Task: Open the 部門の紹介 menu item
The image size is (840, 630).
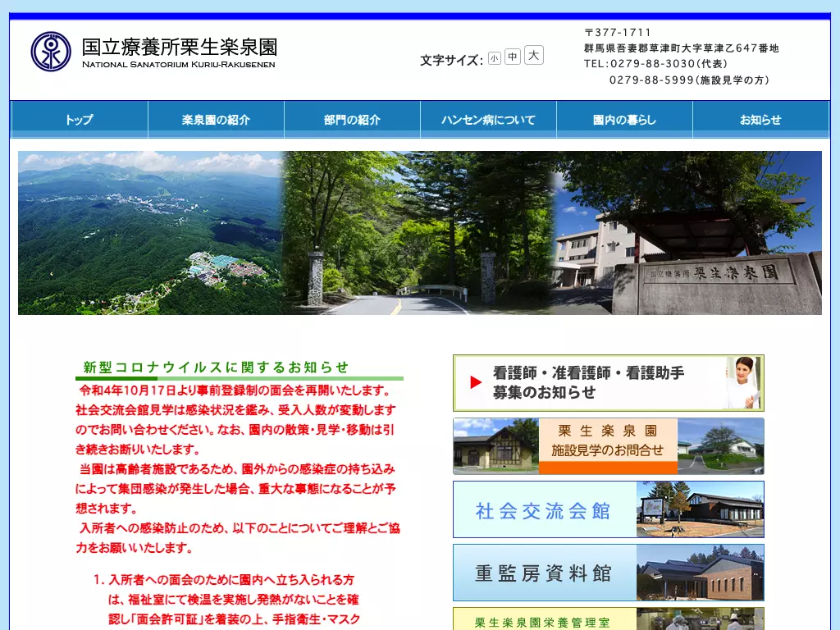Action: point(352,120)
